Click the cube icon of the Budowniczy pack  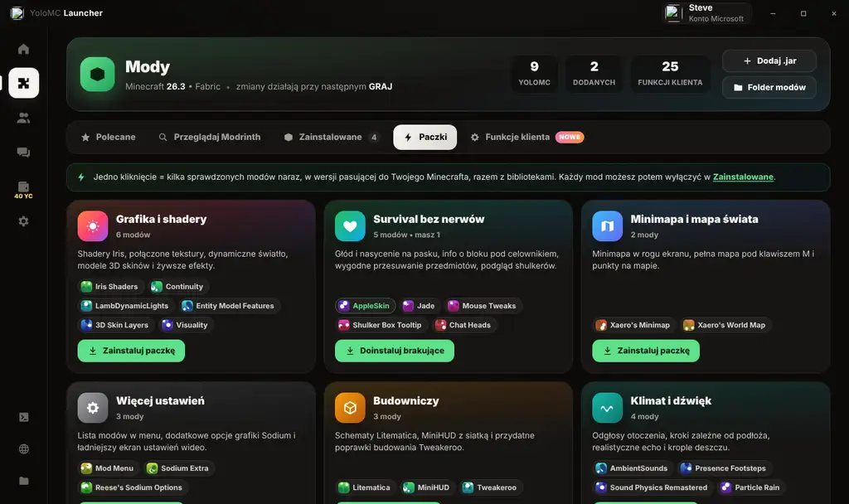tap(350, 408)
